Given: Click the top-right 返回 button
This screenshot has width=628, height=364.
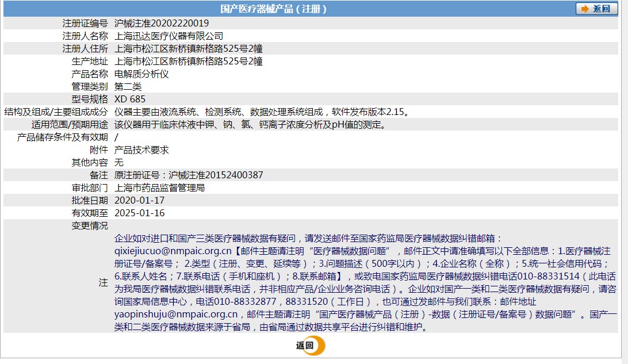Looking at the screenshot, I should click(x=596, y=9).
